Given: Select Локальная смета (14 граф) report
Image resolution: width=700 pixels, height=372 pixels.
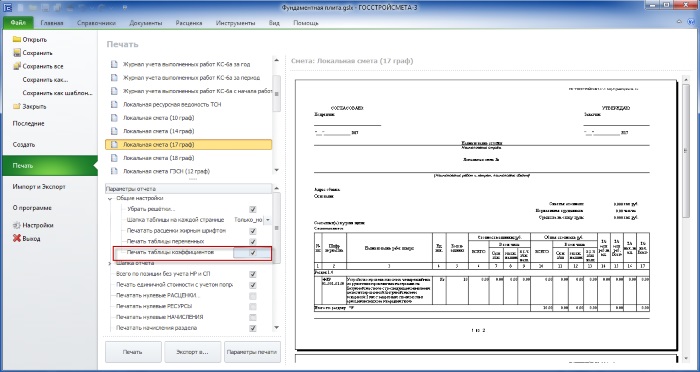Looking at the screenshot, I should [x=189, y=131].
